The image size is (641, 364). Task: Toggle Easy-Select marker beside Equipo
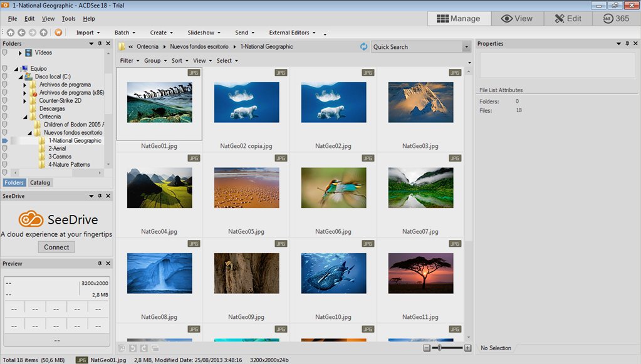coord(4,68)
